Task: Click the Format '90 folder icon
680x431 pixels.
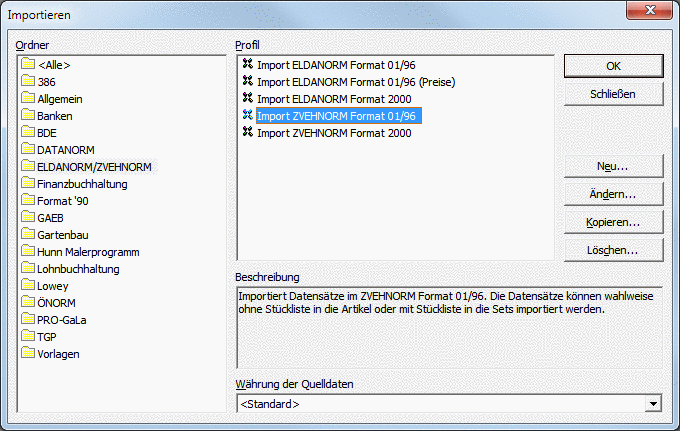Action: pyautogui.click(x=28, y=199)
